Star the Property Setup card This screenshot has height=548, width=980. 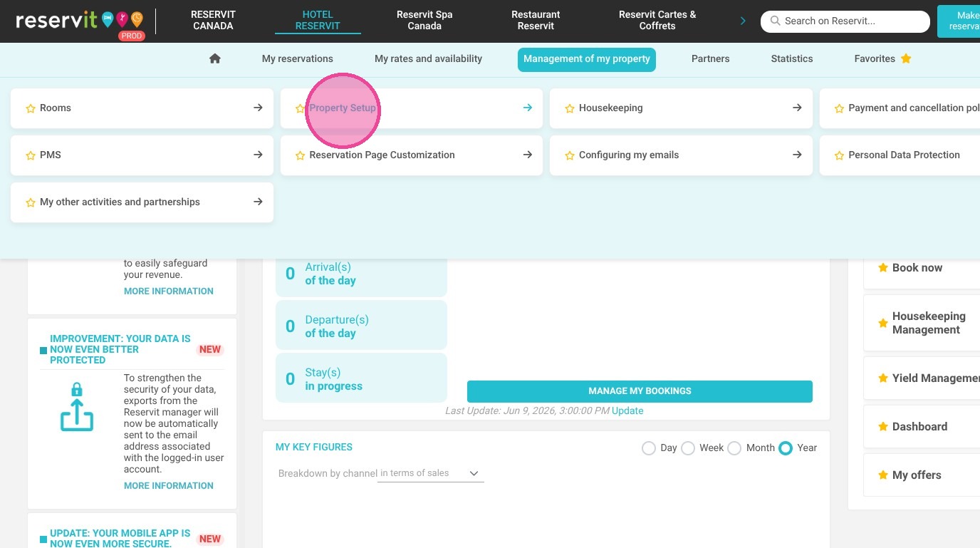click(x=300, y=108)
